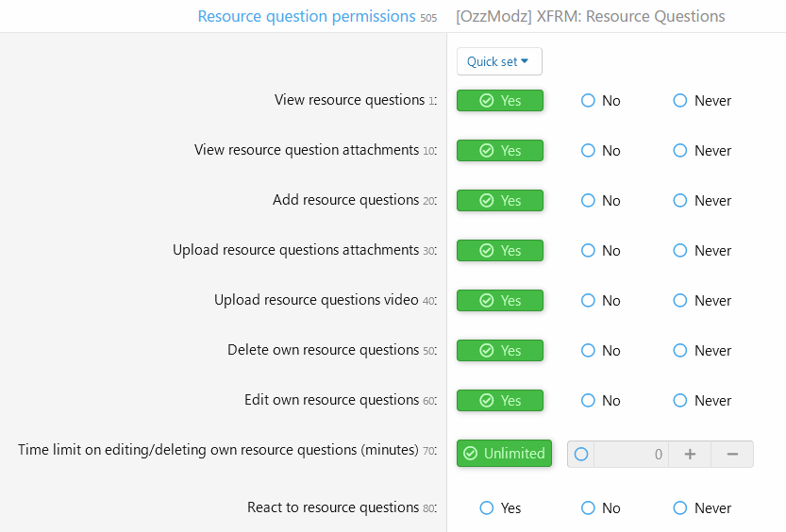Image resolution: width=786 pixels, height=532 pixels.
Task: Set Edit own resource questions to No
Action: point(600,401)
